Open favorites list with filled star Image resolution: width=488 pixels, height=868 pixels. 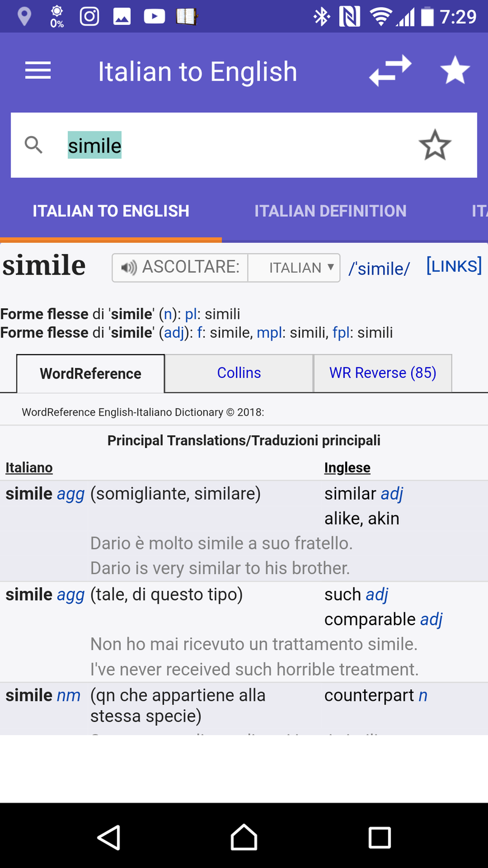[x=455, y=71]
